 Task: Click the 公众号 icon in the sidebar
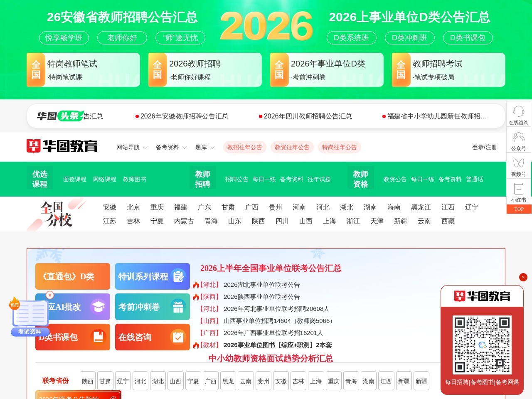(x=518, y=139)
